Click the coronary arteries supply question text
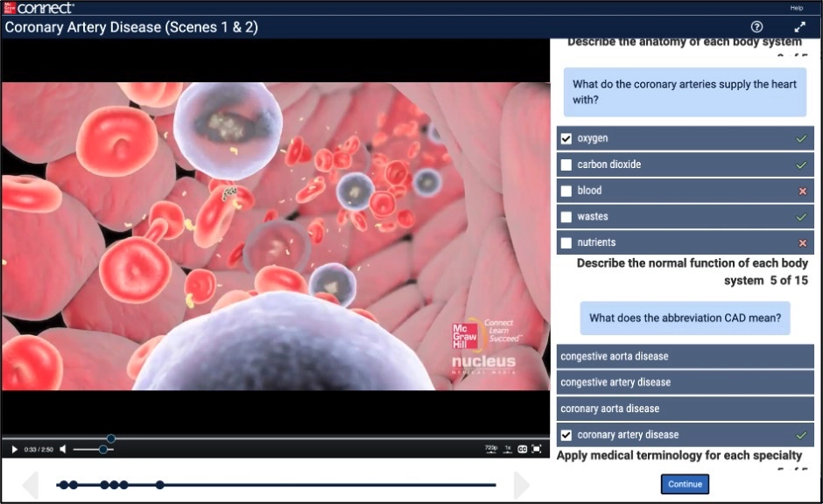The height and width of the screenshot is (504, 823). point(685,92)
